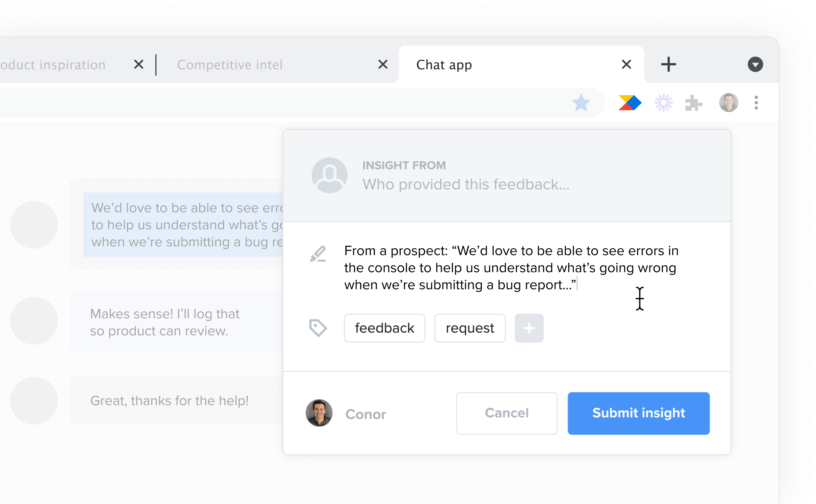Select the Chat app tab
This screenshot has width=816, height=504.
tap(444, 64)
